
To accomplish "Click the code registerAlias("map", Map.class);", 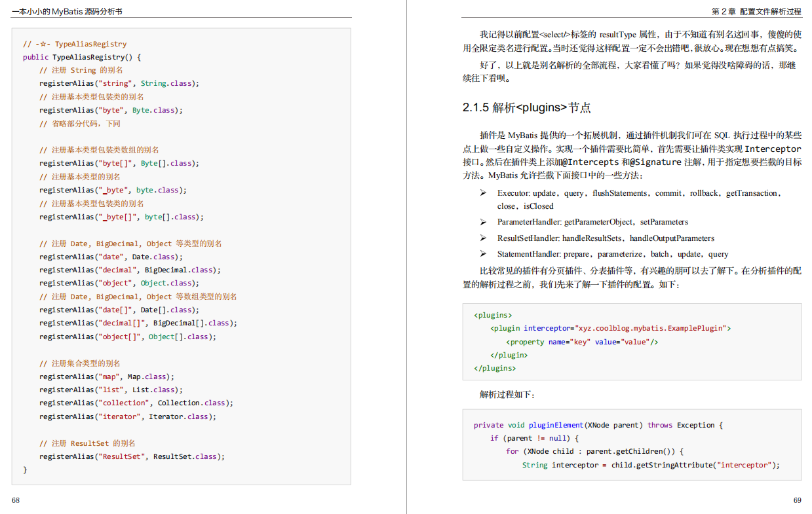I will tap(107, 376).
